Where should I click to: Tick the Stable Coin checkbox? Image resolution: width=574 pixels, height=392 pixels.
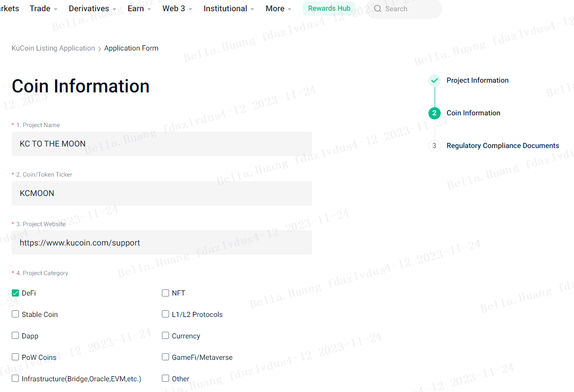point(15,314)
